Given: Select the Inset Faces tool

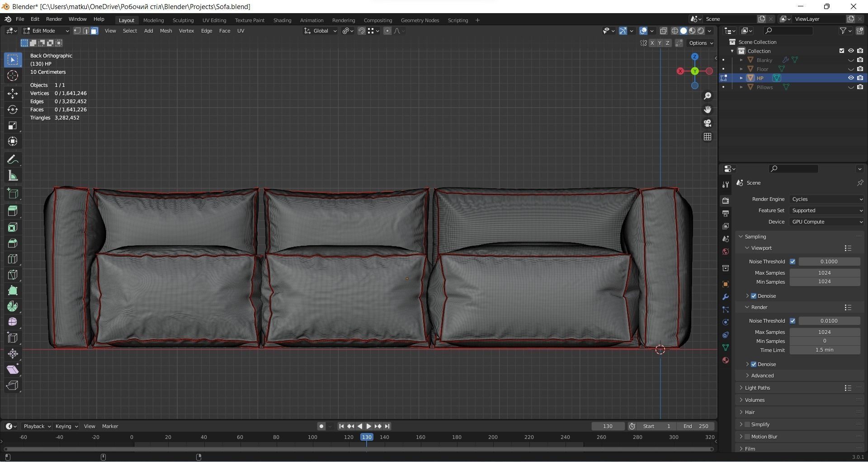Looking at the screenshot, I should tap(13, 227).
